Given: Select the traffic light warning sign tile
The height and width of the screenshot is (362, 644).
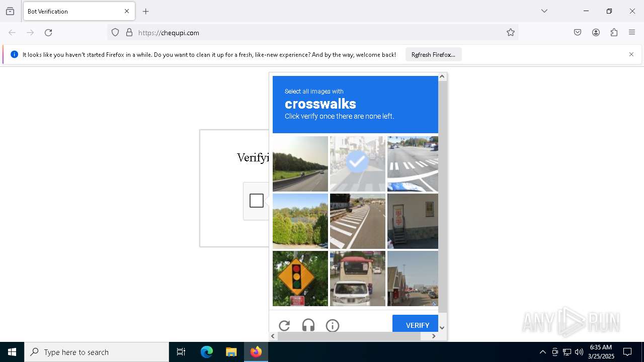Looking at the screenshot, I should 300,279.
